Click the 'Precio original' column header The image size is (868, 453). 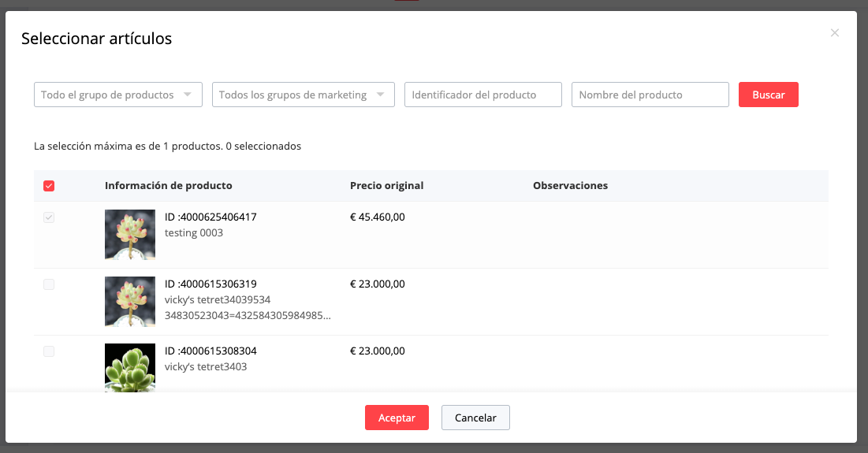pos(386,186)
